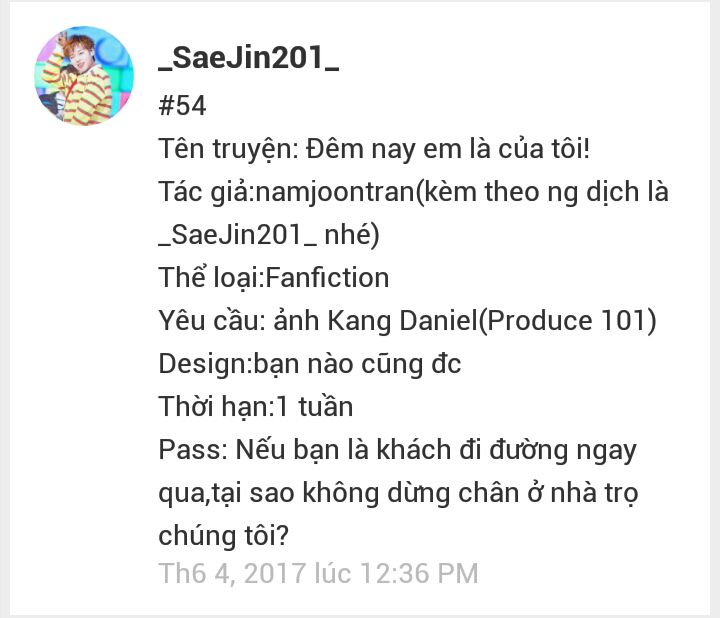Click the line 'qua,tại sao không dừng chân ở nhà trọ'

(398, 494)
